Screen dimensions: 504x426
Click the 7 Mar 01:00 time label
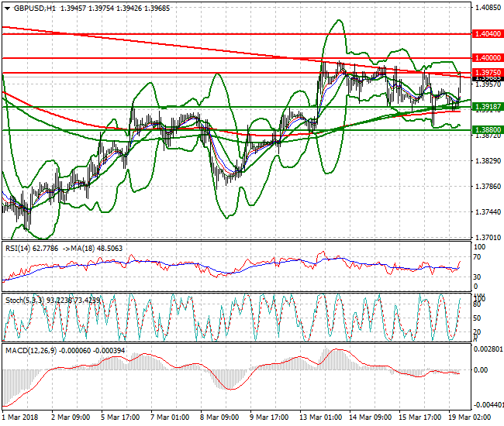(x=170, y=417)
